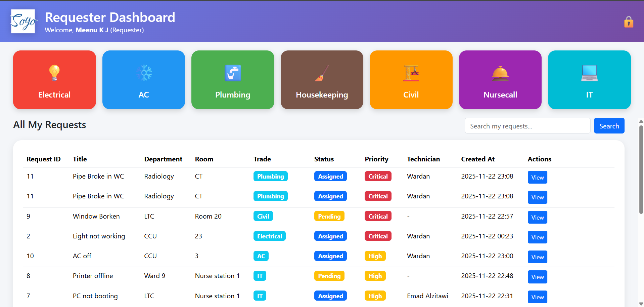Click the Plumbing trade badge for request 11
The width and height of the screenshot is (644, 307).
270,176
